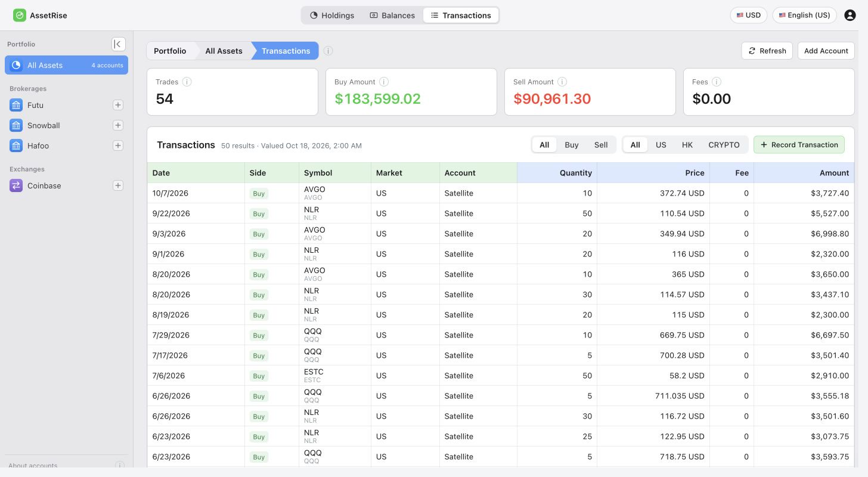Click the ESTC symbol cell
Image resolution: width=868 pixels, height=477 pixels.
click(x=335, y=376)
